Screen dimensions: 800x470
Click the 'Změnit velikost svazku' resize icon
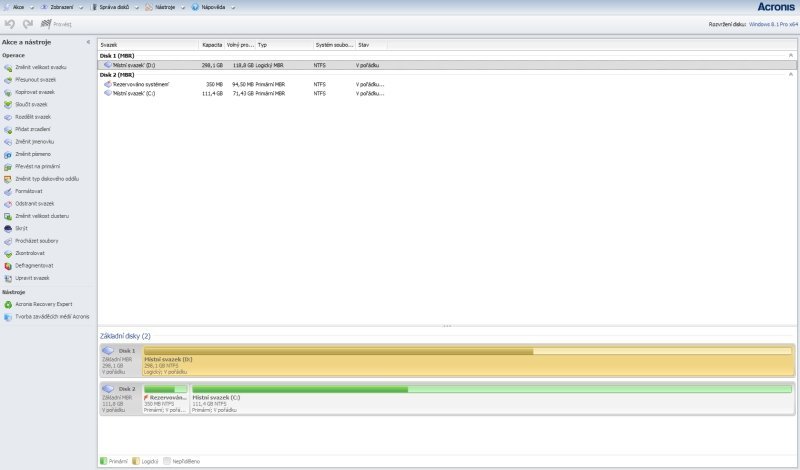8,67
